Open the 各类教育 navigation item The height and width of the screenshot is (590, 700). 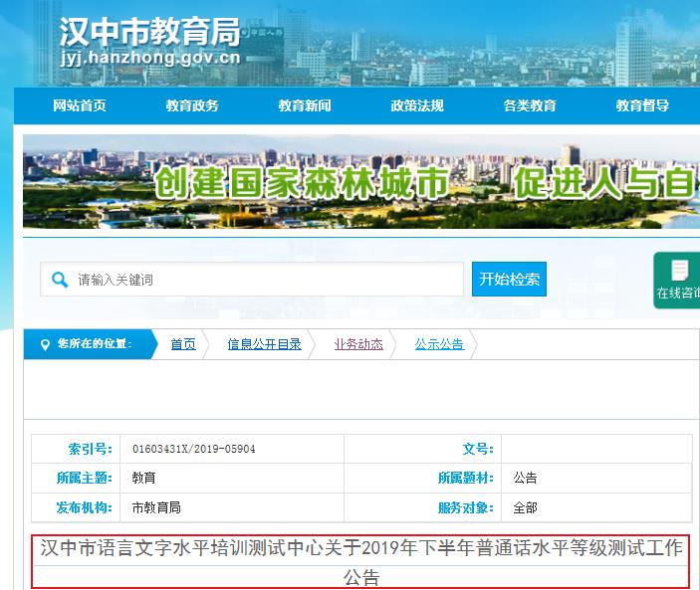[x=530, y=105]
